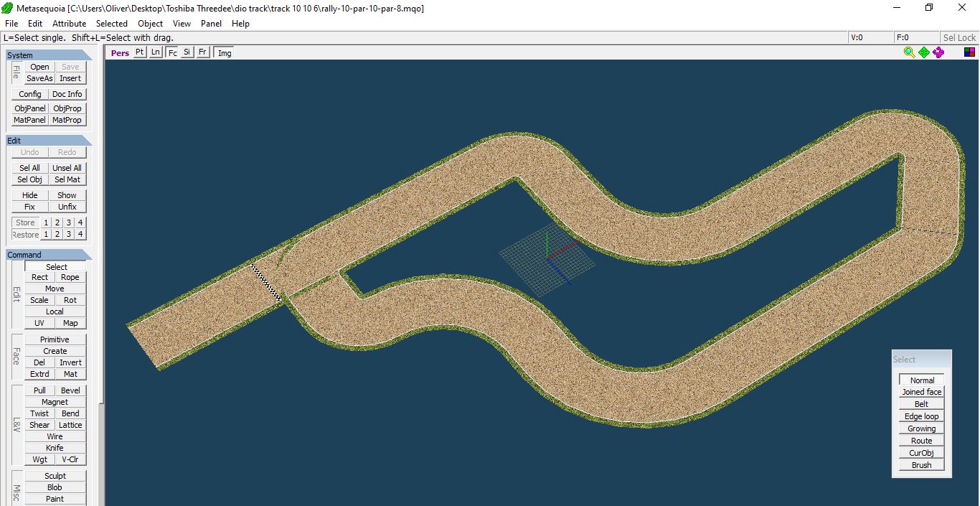
Task: Click the magenta rotate view icon
Action: point(938,52)
